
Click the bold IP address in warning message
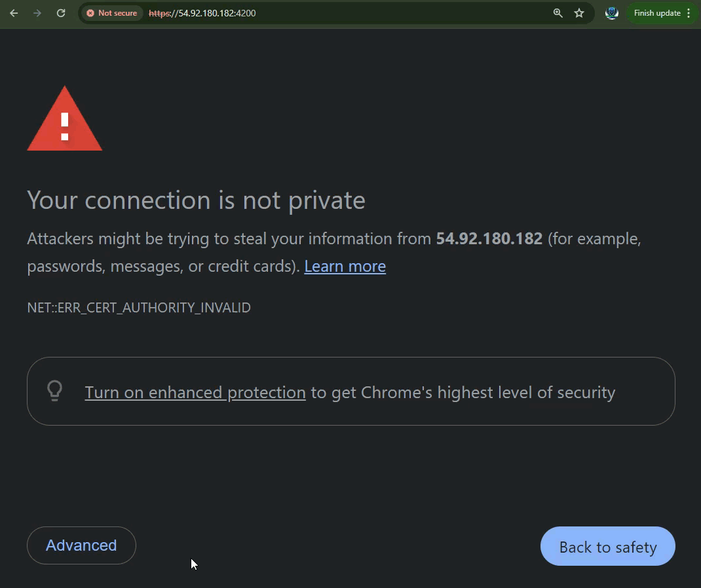[x=489, y=239]
